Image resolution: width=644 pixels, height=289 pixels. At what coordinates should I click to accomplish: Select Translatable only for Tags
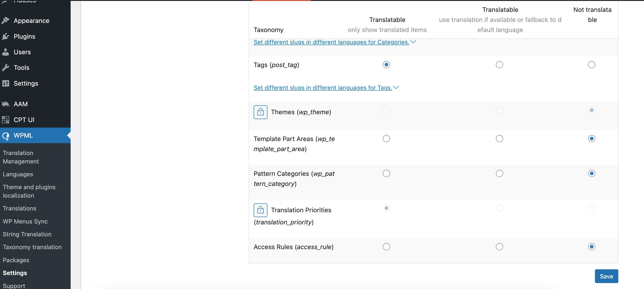(386, 65)
